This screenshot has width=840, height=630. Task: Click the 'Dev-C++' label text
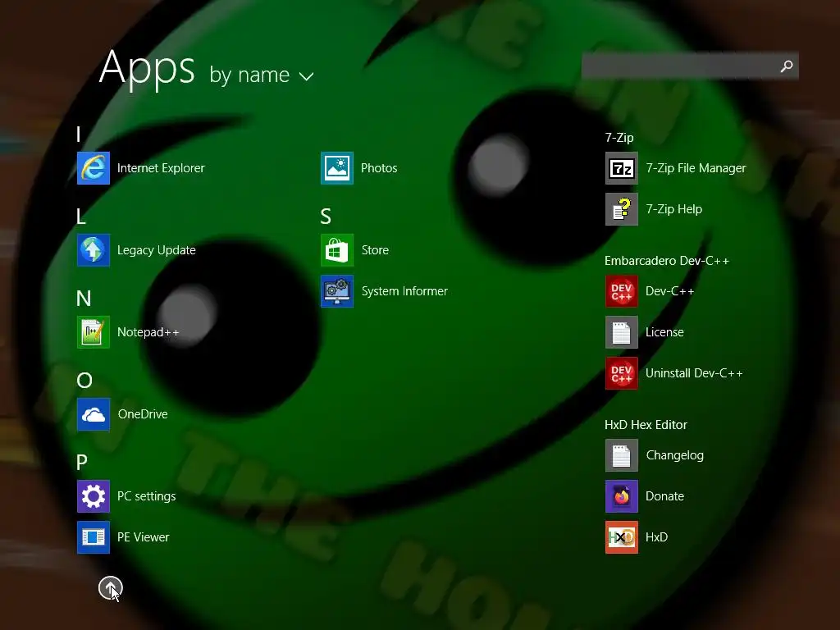point(669,291)
